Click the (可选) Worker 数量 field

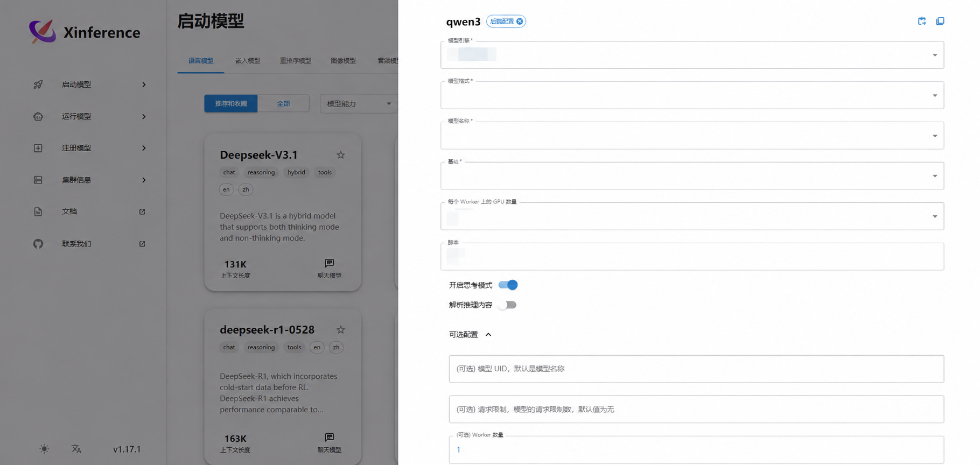(x=696, y=449)
